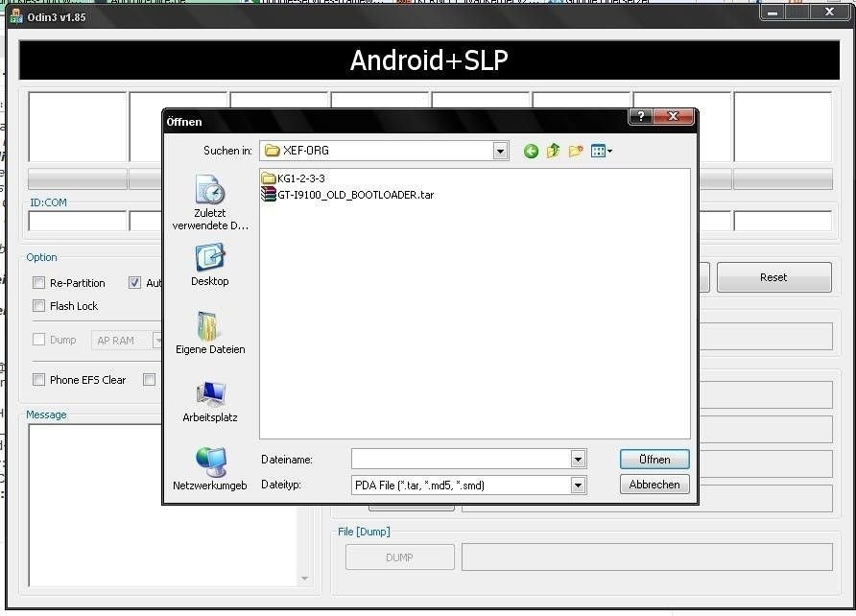Viewport: 856px width, 616px height.
Task: Create a new folder in XEF-ORG
Action: pos(576,151)
